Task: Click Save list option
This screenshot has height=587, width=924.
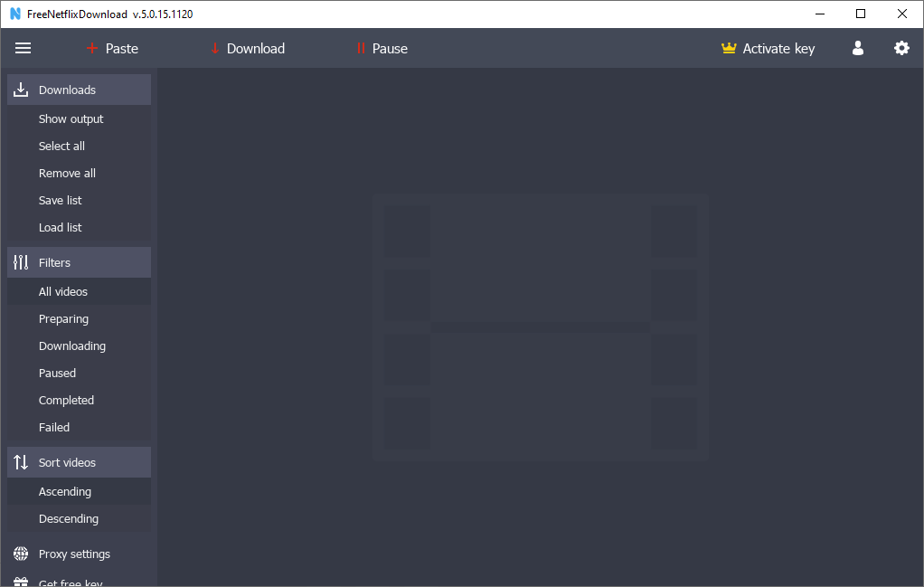Action: (x=79, y=201)
